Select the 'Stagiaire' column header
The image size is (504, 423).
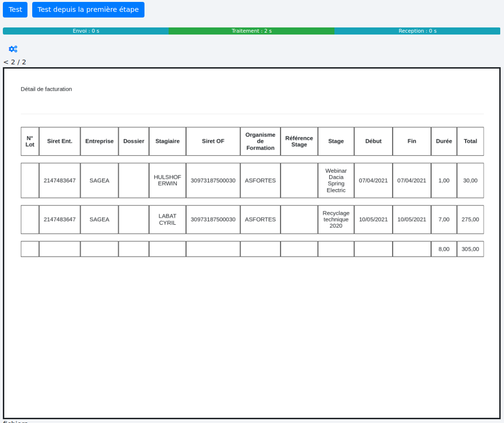click(x=167, y=141)
